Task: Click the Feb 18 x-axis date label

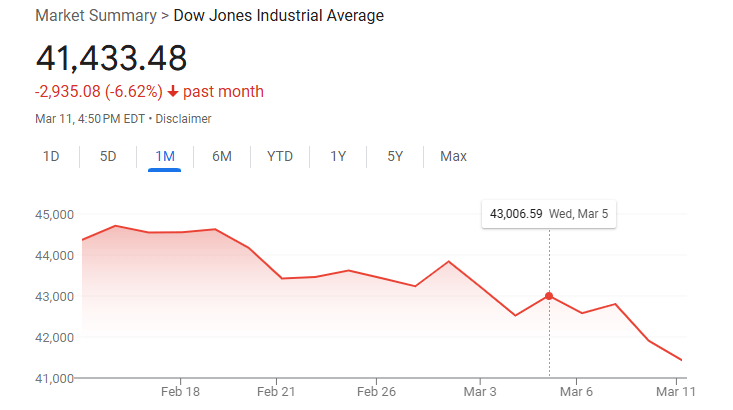Action: tap(179, 390)
